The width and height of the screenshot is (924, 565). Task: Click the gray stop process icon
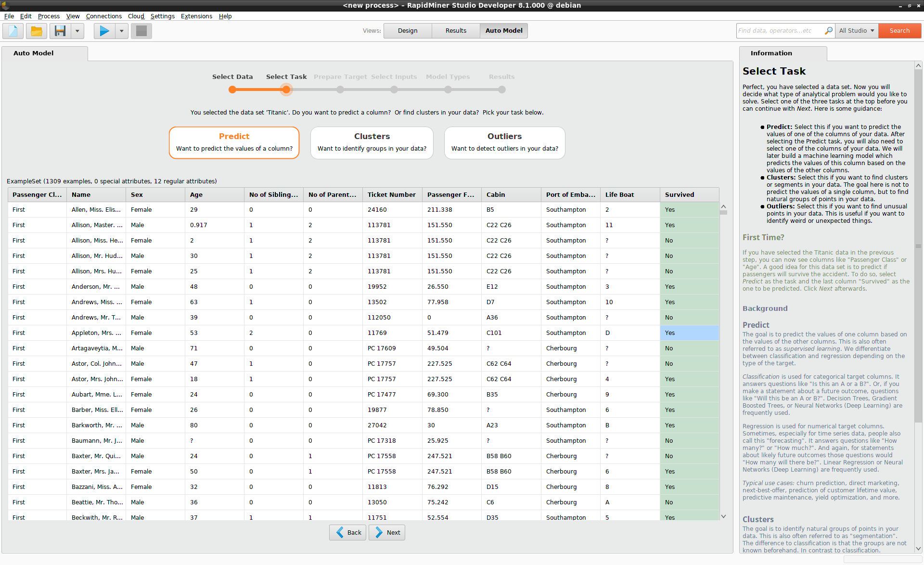coord(141,31)
